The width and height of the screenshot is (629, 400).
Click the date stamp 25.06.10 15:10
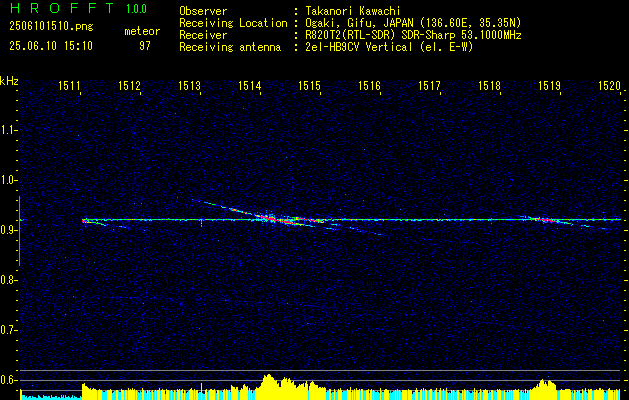(x=51, y=46)
